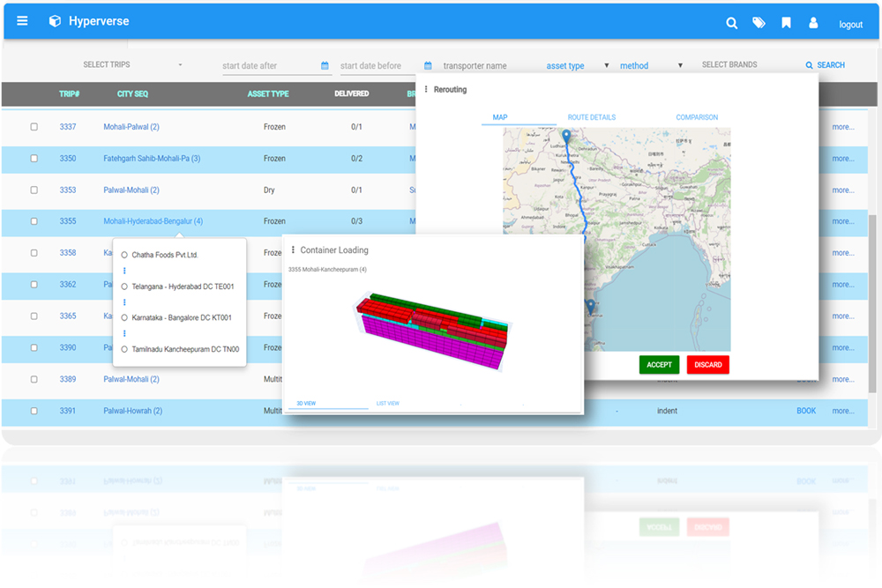Check the box for trip 3337
Image resolution: width=882 pixels, height=588 pixels.
coord(34,127)
